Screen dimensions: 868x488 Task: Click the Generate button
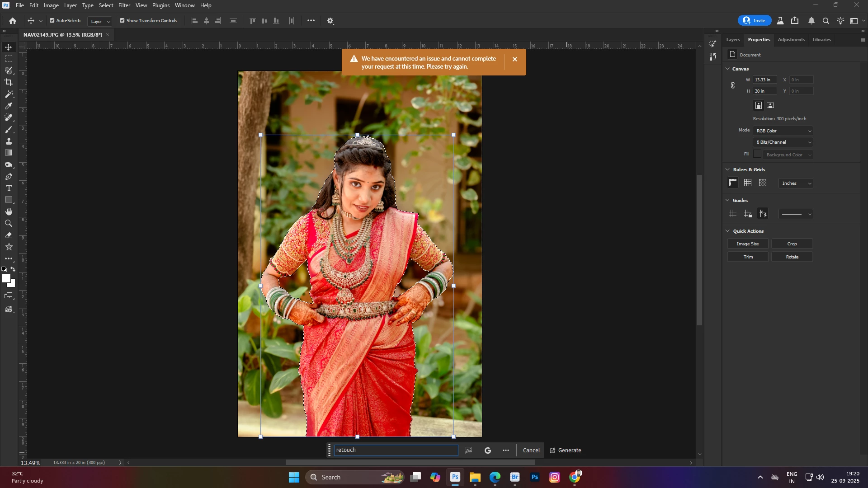click(x=565, y=450)
